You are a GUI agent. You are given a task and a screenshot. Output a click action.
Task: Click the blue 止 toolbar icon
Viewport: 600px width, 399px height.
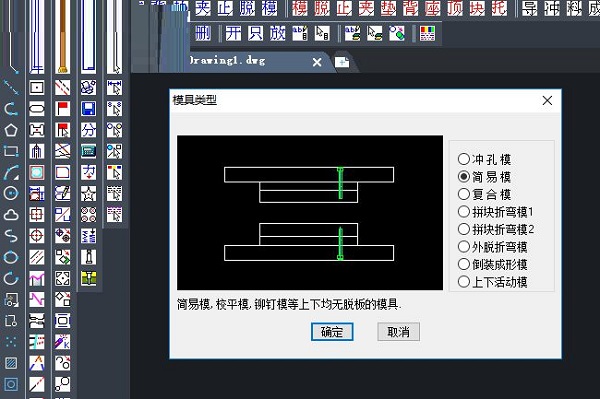[x=225, y=8]
